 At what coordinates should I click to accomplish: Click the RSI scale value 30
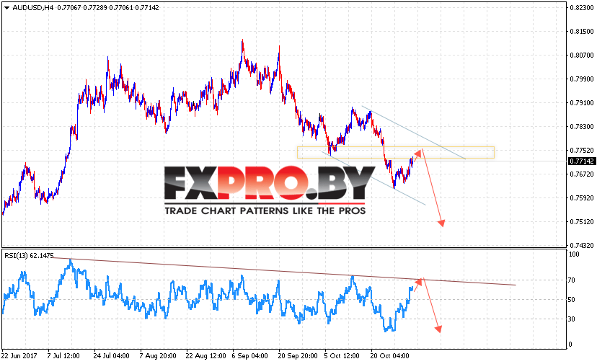571,319
